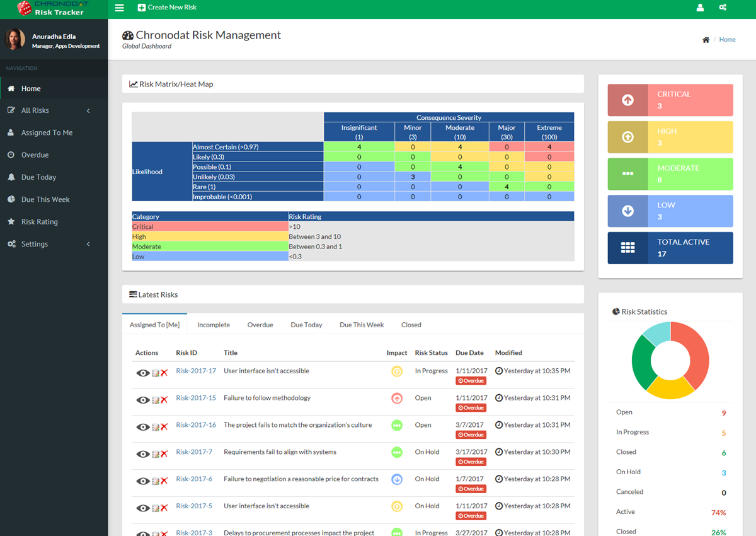Viewport: 756px width, 536px height.
Task: Click the Total Active grid icon
Action: pyautogui.click(x=627, y=248)
